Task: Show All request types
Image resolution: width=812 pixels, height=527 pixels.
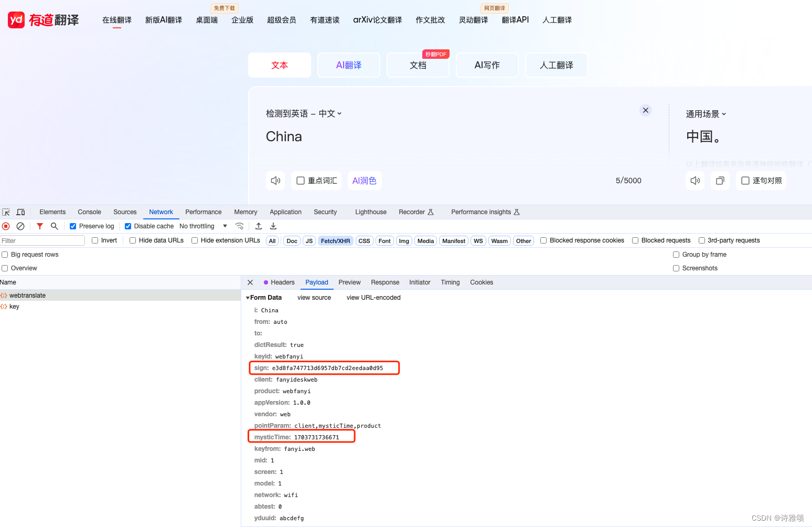Action: coord(272,241)
